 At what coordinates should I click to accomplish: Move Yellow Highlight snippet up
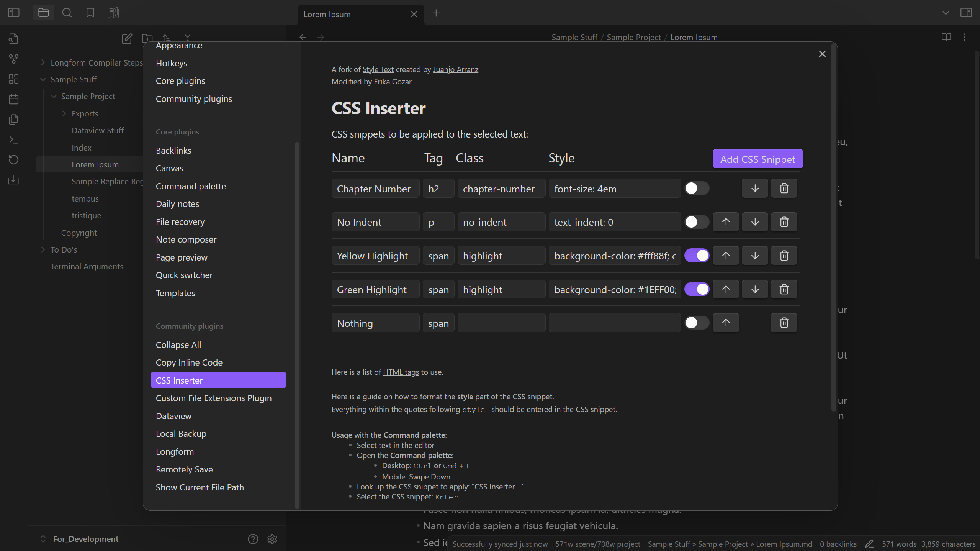point(726,256)
